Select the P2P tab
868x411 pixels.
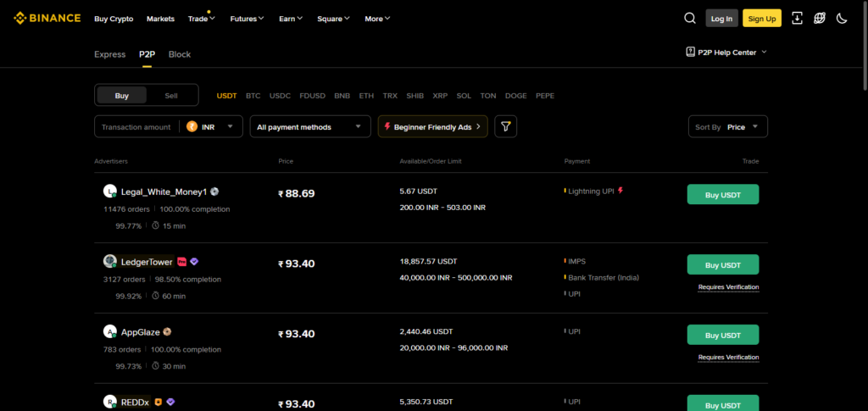pyautogui.click(x=147, y=54)
